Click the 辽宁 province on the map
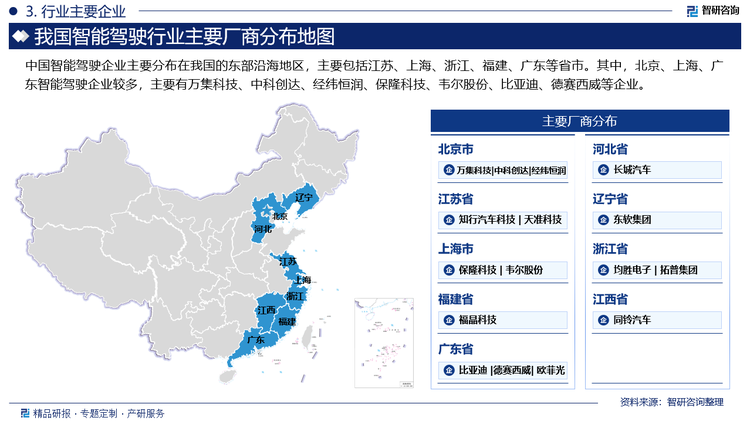The image size is (750, 421). tap(303, 198)
